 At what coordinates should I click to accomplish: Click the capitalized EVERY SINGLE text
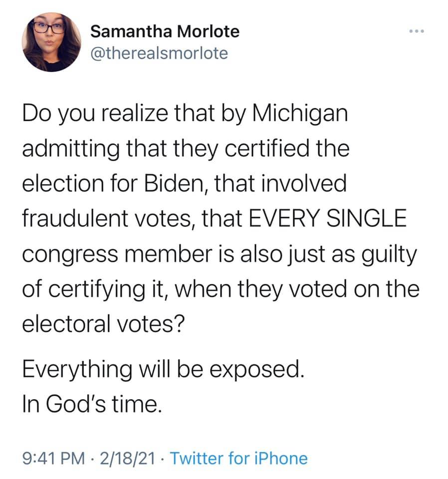[x=329, y=220]
